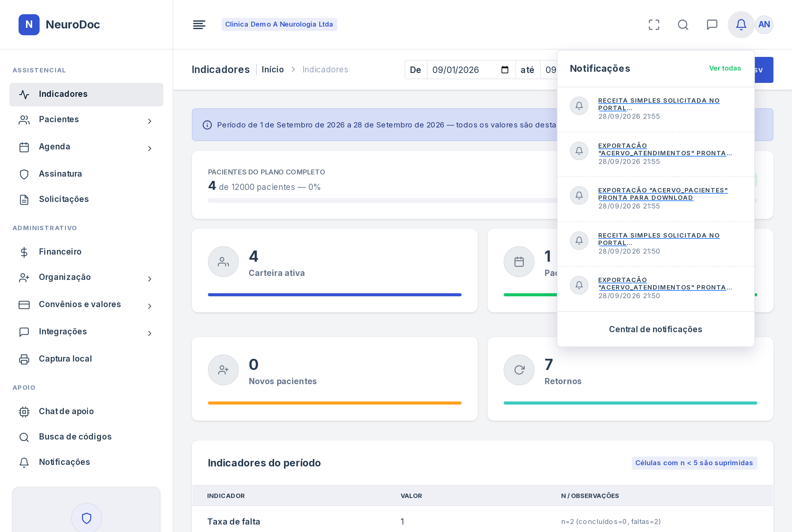Enter fullscreen mode with the expand icon
The image size is (792, 532).
coord(654,24)
